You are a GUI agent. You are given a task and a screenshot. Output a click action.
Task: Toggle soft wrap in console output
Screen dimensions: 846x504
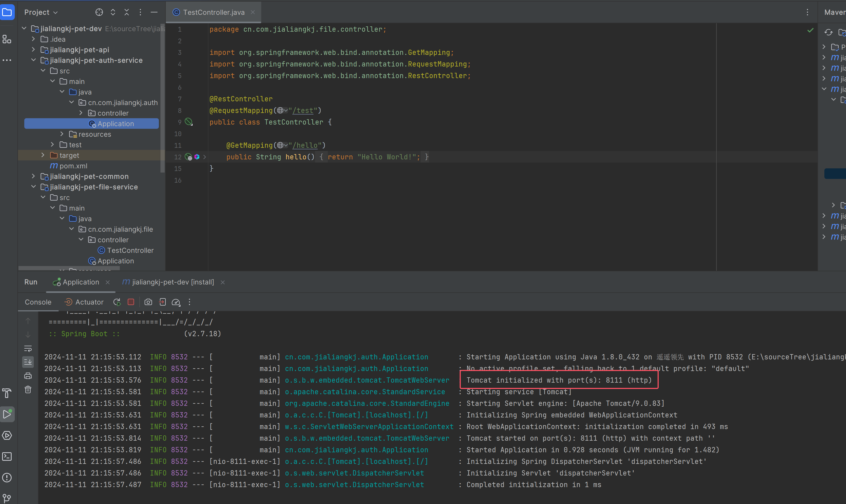(28, 348)
